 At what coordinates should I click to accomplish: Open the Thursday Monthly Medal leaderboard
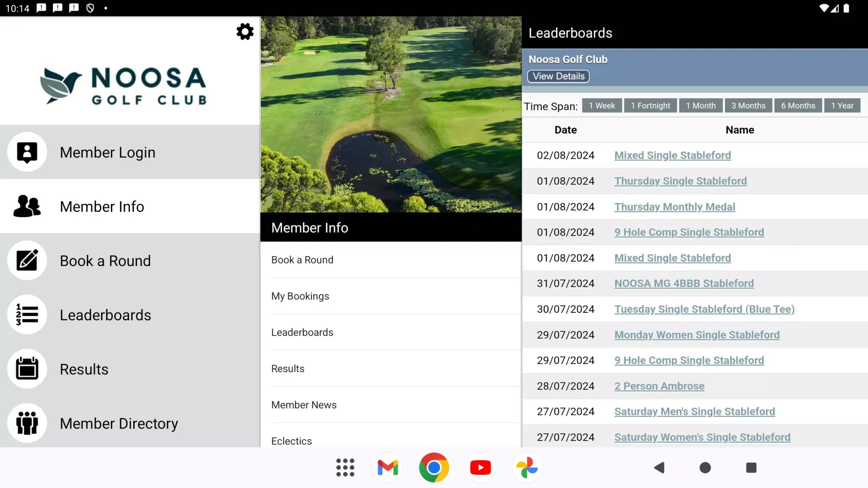674,207
